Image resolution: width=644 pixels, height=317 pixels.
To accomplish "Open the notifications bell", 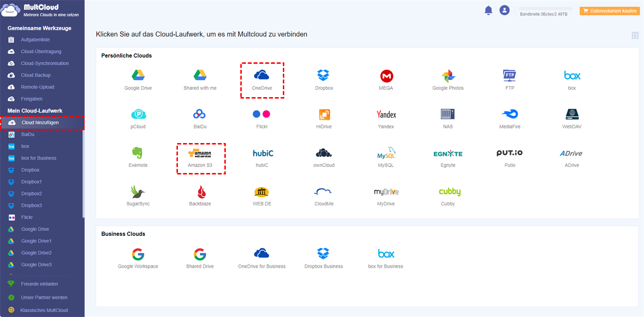I will [488, 10].
